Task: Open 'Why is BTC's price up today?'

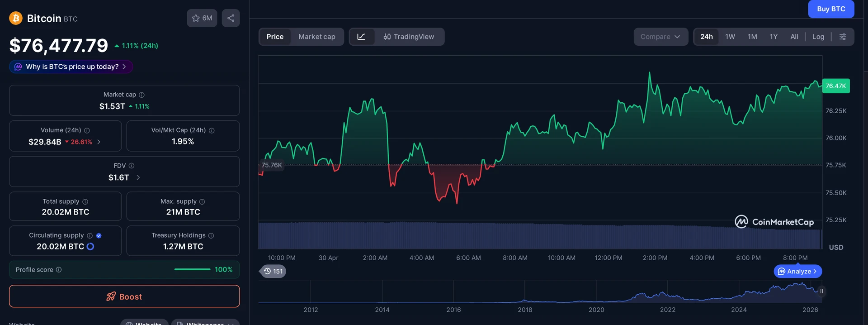Action: click(71, 67)
